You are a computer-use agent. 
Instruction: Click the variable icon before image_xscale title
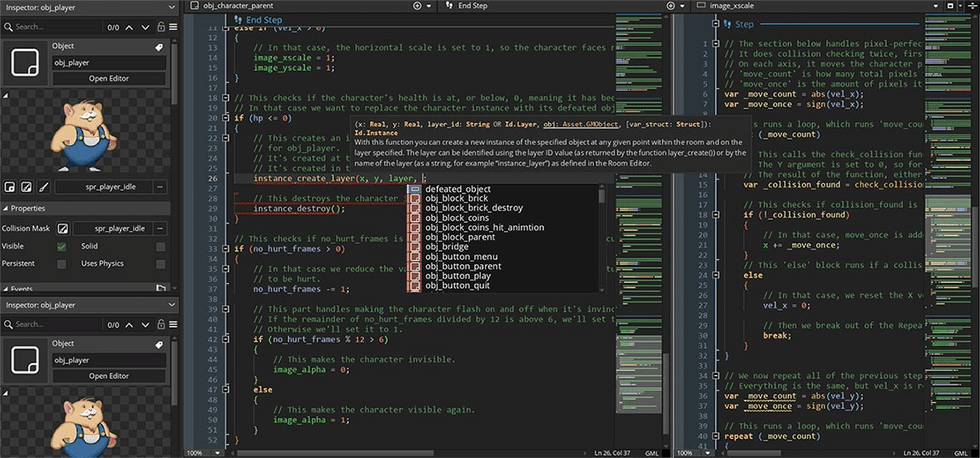point(701,6)
